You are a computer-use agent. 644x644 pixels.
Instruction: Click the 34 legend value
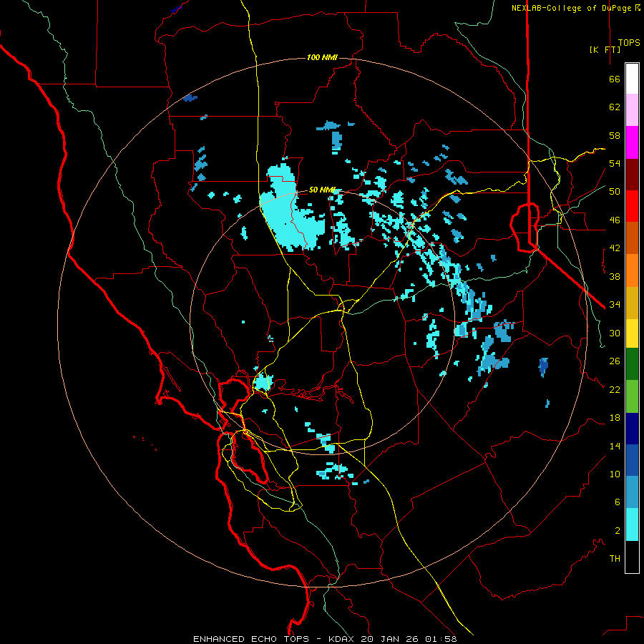point(615,304)
